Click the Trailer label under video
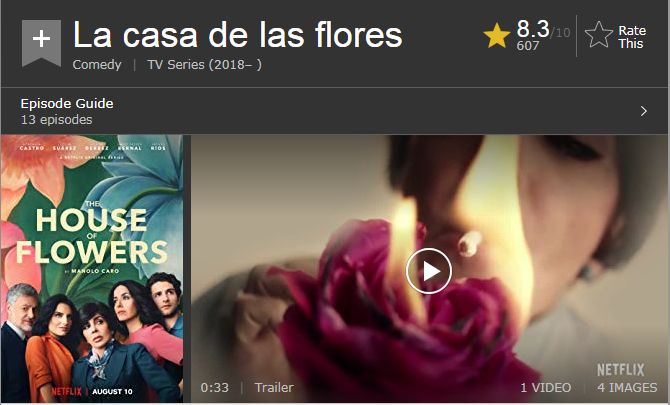Viewport: 670px width, 405px height. 274,387
